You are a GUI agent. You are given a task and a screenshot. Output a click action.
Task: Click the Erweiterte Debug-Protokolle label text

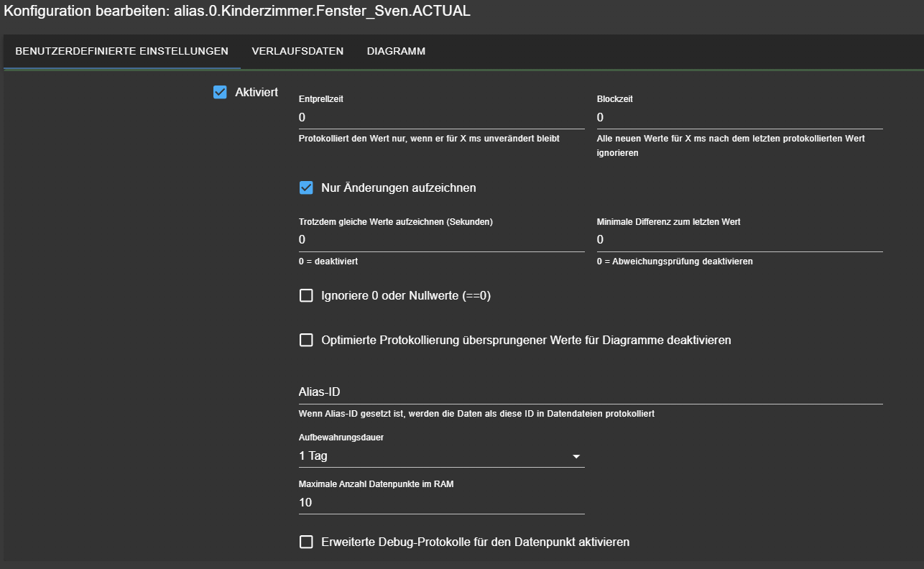[x=475, y=542]
